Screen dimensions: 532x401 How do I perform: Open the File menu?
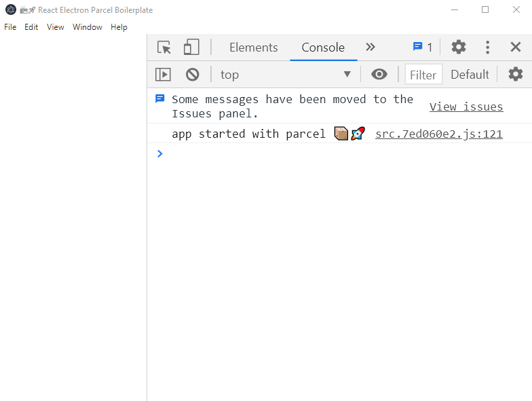point(10,27)
